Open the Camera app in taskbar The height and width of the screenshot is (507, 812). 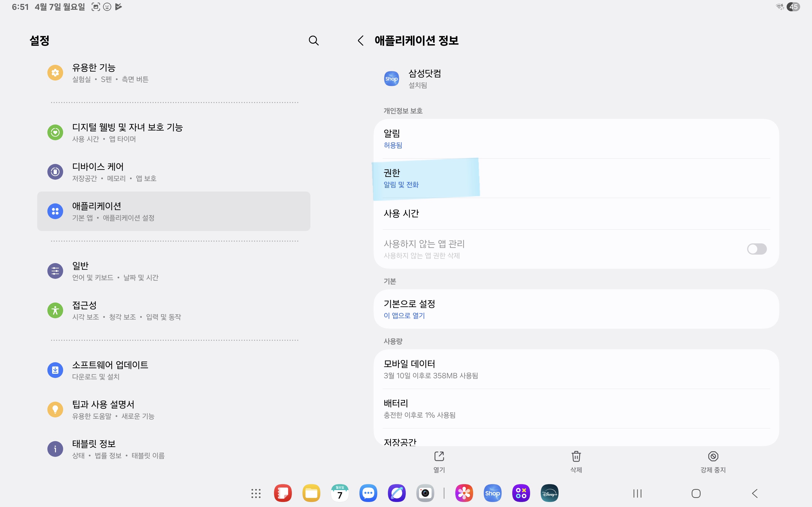pyautogui.click(x=425, y=493)
